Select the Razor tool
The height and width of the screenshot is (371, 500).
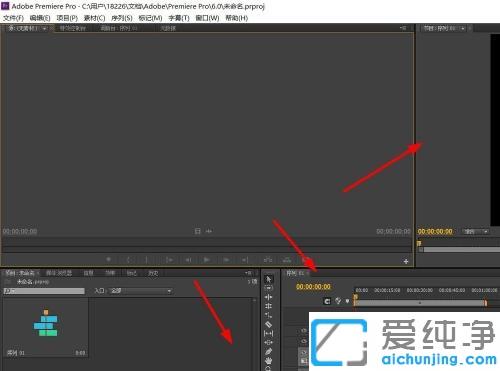click(x=268, y=324)
